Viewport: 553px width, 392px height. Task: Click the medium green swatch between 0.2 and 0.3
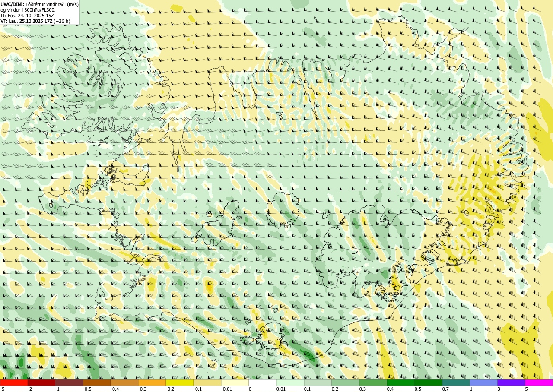(x=346, y=383)
